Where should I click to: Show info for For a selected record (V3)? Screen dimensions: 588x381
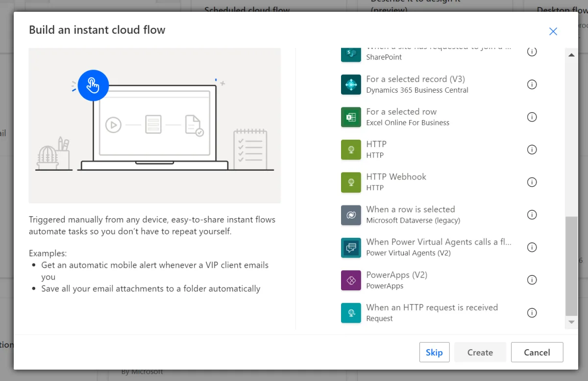(x=532, y=84)
